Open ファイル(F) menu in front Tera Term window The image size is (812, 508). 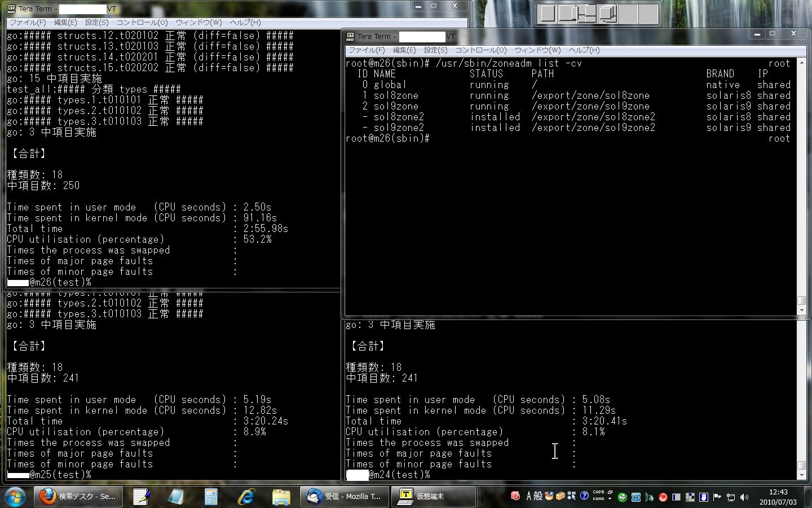pyautogui.click(x=367, y=50)
